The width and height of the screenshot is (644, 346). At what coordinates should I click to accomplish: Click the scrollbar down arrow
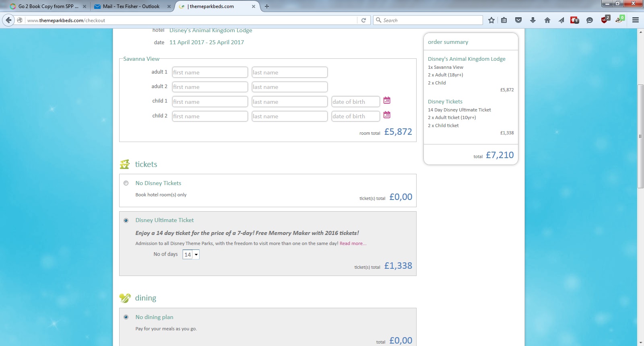pos(640,343)
